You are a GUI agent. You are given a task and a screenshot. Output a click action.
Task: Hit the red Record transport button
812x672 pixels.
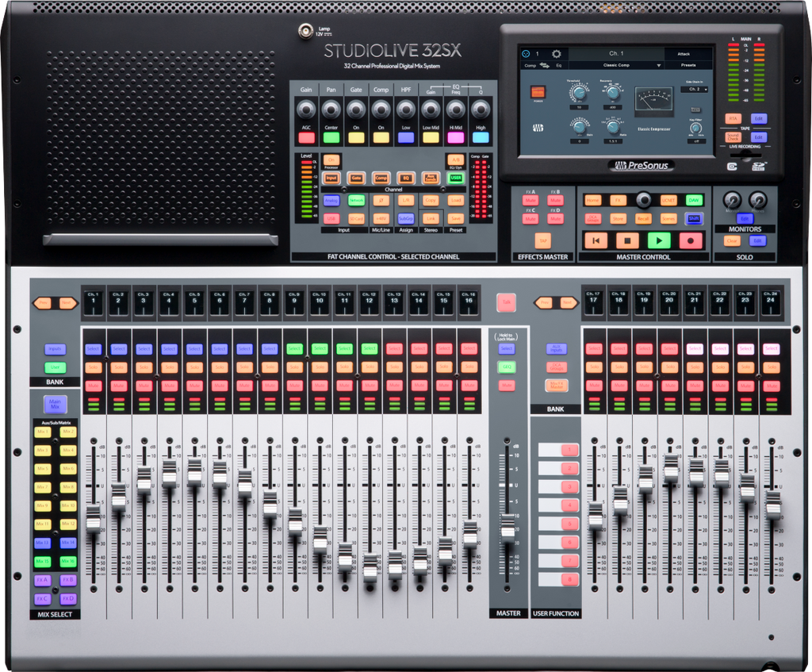[x=691, y=240]
